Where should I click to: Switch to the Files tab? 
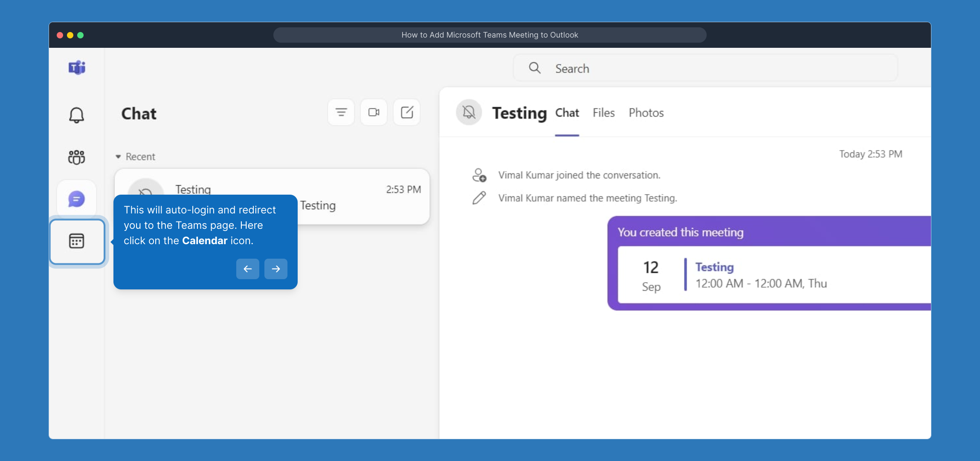tap(603, 113)
